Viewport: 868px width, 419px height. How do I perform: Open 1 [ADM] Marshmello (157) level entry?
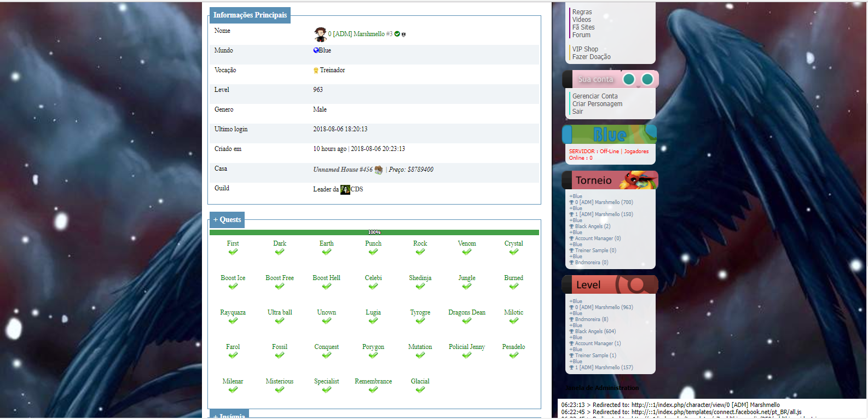[604, 368]
